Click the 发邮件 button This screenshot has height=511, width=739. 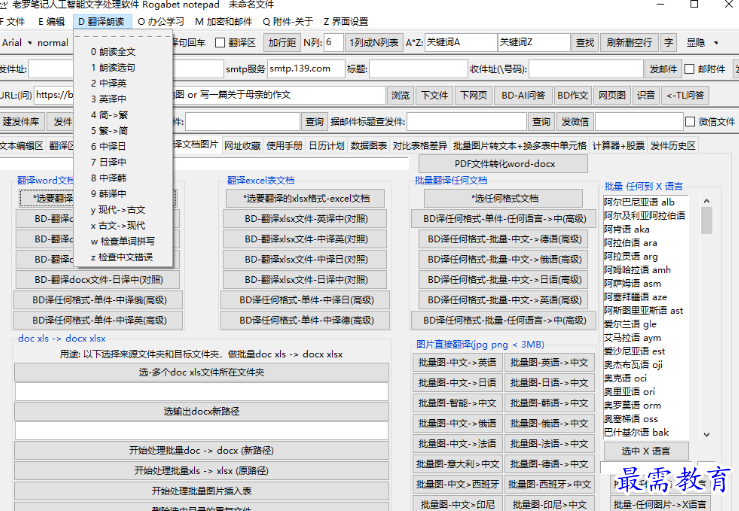click(x=663, y=69)
